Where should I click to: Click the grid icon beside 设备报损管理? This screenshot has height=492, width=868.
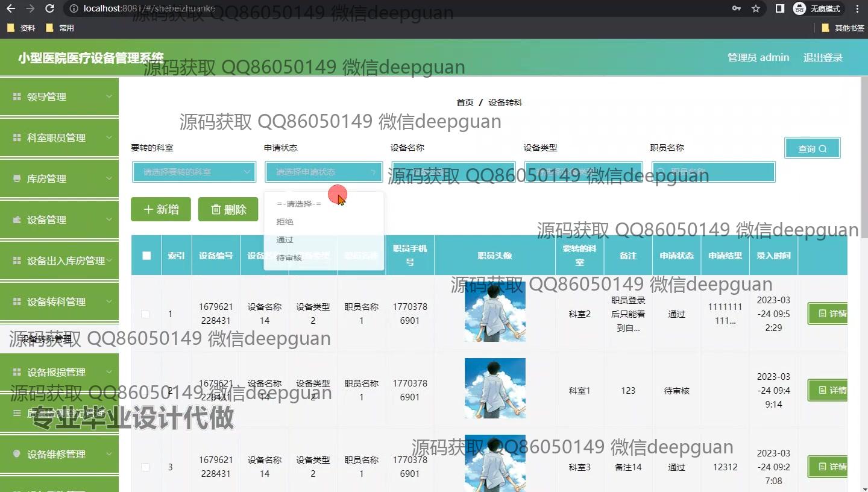pos(16,372)
